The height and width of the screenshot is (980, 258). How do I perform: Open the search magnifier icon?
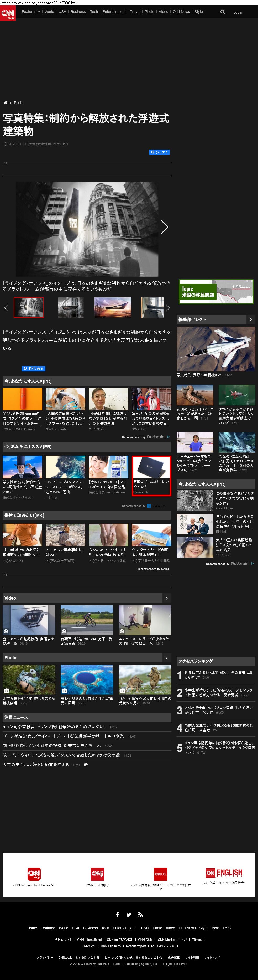(222, 12)
